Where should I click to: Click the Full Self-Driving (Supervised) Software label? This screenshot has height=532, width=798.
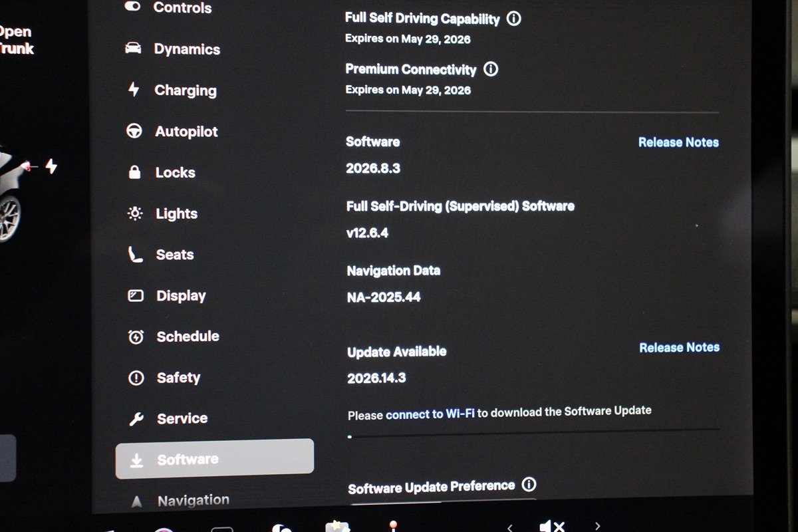coord(460,206)
